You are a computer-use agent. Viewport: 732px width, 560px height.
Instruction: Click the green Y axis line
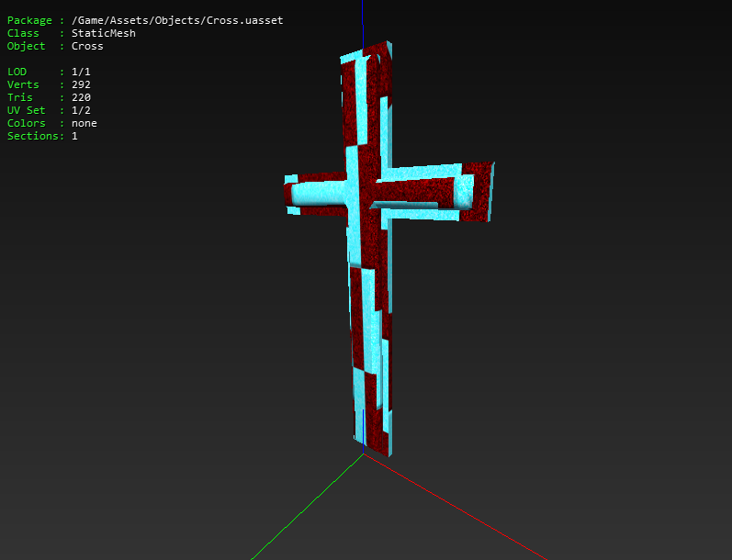tap(307, 507)
